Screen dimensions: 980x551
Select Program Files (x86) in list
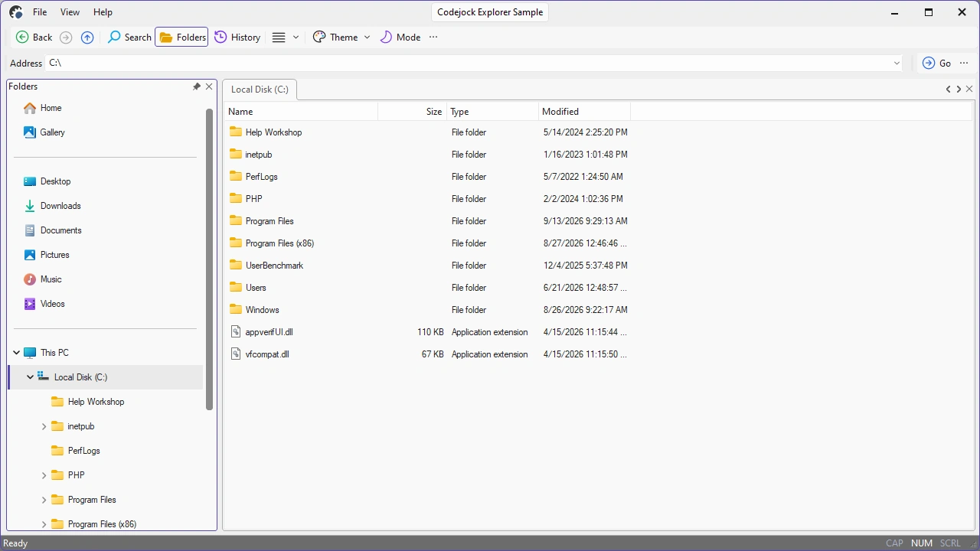click(279, 243)
